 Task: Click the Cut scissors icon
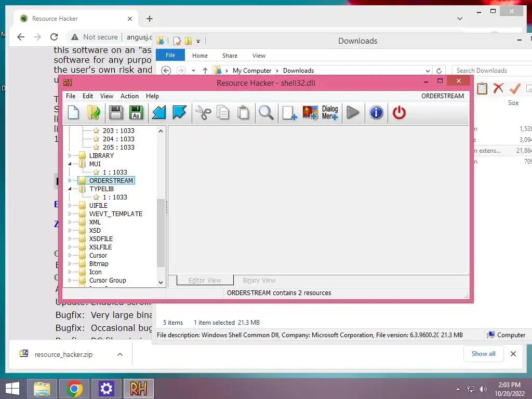click(x=203, y=113)
